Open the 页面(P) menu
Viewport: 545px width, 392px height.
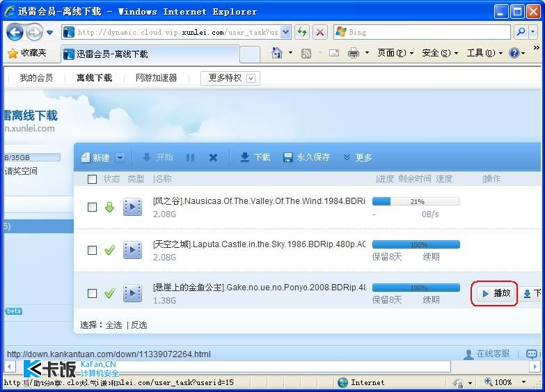tap(395, 53)
